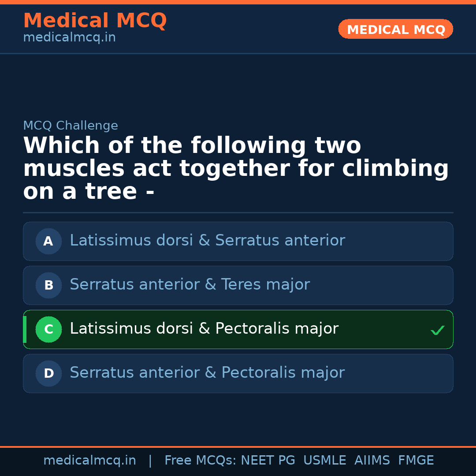Choose answer text Serratus anterior & Pectoralis major
Image resolution: width=476 pixels, height=476 pixels.
pos(207,373)
